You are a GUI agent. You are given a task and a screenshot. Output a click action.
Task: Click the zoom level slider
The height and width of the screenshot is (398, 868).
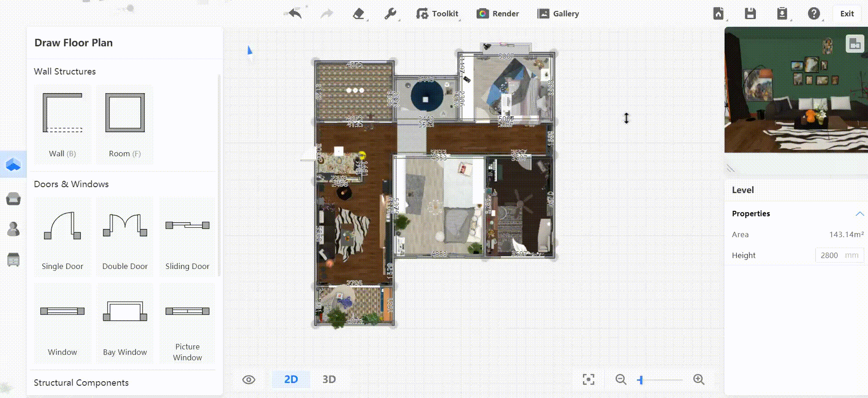[x=660, y=380]
